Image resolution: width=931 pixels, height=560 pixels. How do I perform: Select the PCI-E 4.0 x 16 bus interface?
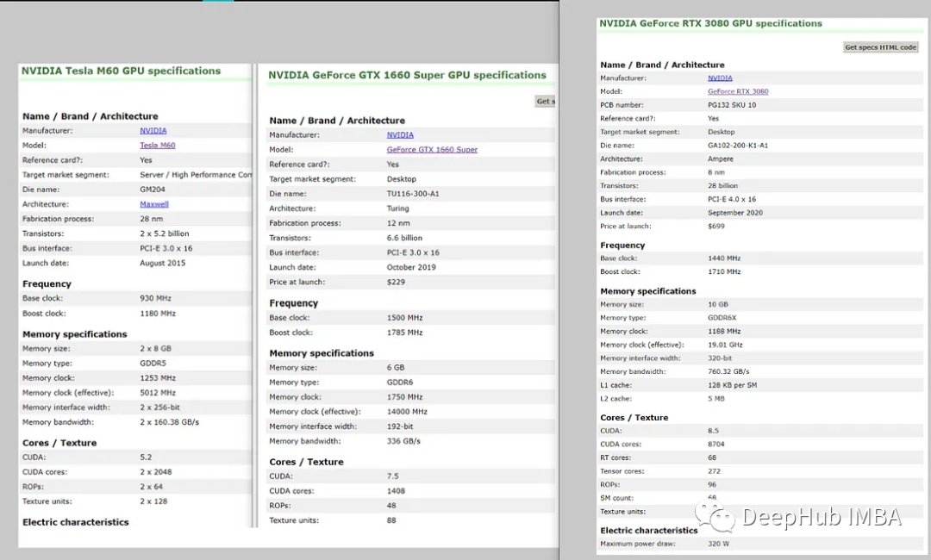pyautogui.click(x=732, y=199)
